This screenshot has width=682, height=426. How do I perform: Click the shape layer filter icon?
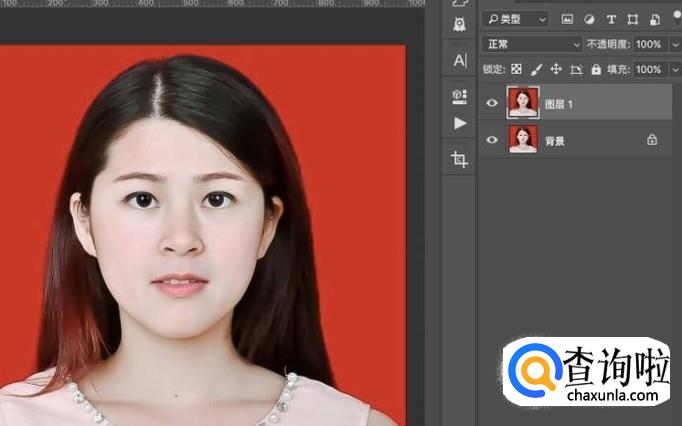click(633, 19)
